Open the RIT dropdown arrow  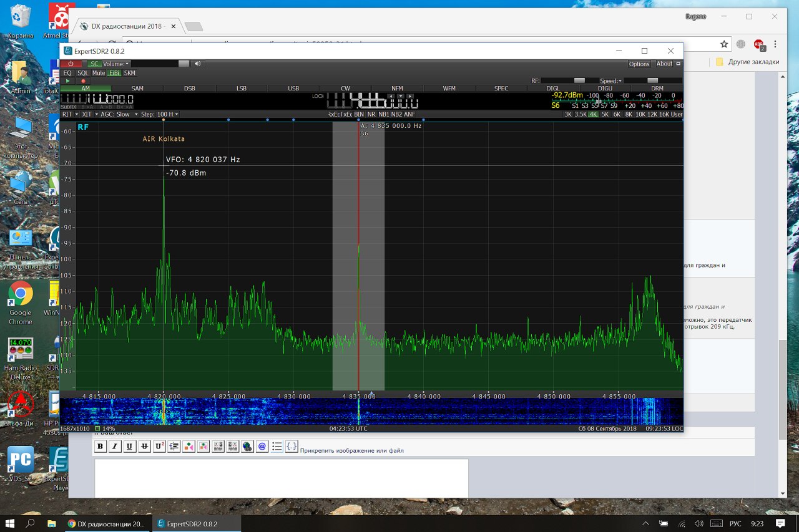click(x=76, y=115)
